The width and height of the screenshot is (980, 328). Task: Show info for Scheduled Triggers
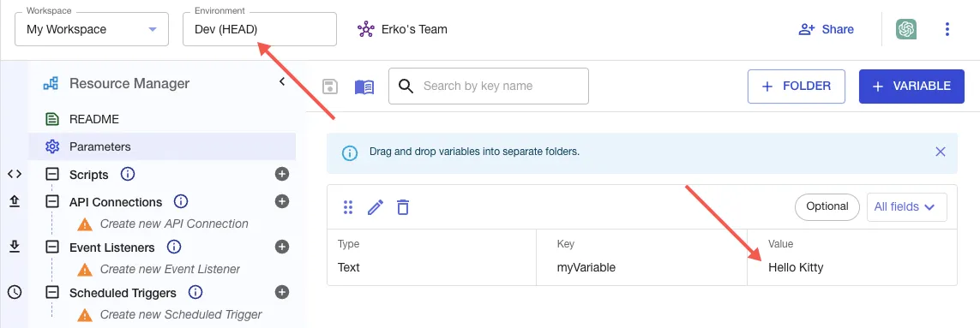coord(195,292)
